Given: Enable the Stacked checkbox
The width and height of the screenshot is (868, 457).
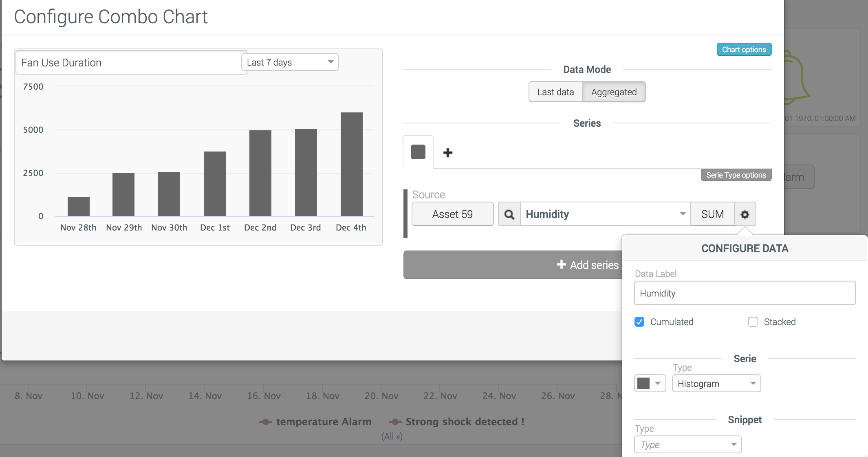Looking at the screenshot, I should (753, 322).
